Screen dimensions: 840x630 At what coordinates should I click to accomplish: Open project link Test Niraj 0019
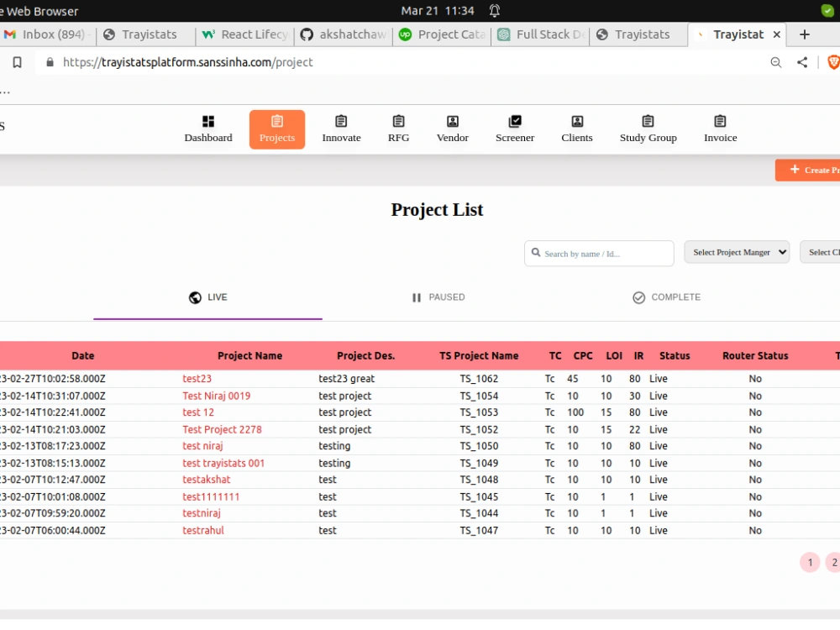tap(217, 396)
